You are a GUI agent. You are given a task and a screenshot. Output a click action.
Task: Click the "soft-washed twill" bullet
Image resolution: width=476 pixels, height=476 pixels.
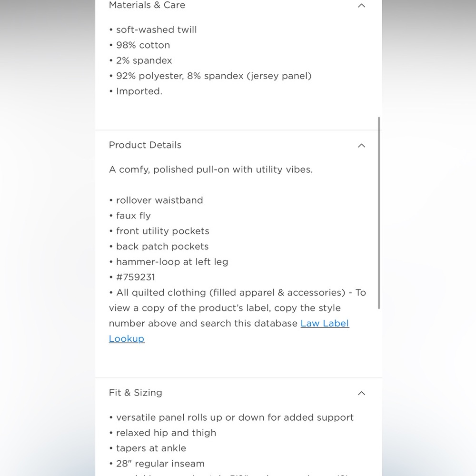156,30
